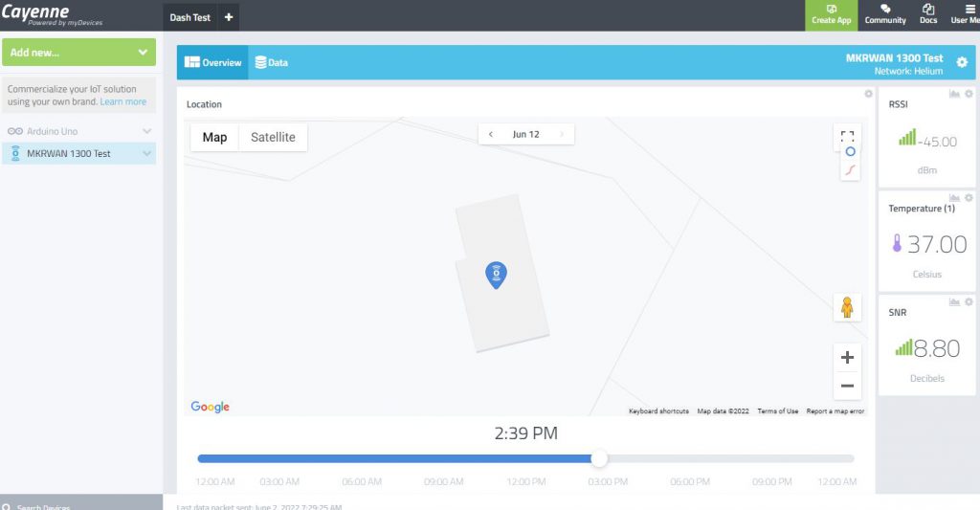Switch map to Satellite view

273,137
